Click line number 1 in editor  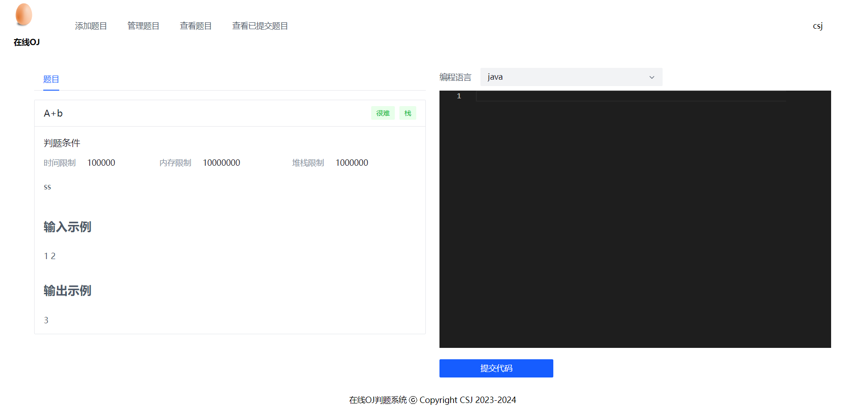(x=459, y=96)
